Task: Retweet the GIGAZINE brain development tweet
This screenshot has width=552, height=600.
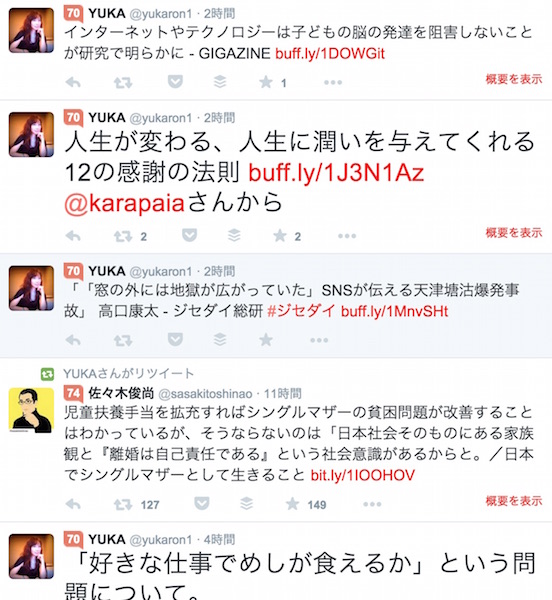Action: [123, 82]
